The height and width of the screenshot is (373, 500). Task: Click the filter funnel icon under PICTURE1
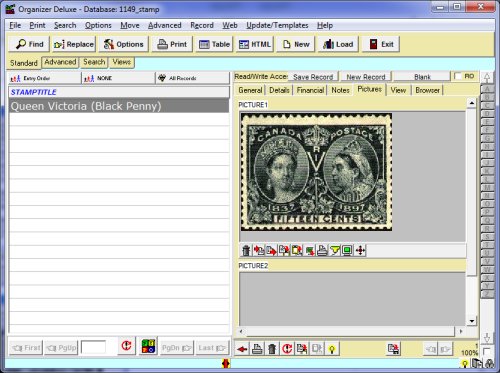pyautogui.click(x=335, y=250)
